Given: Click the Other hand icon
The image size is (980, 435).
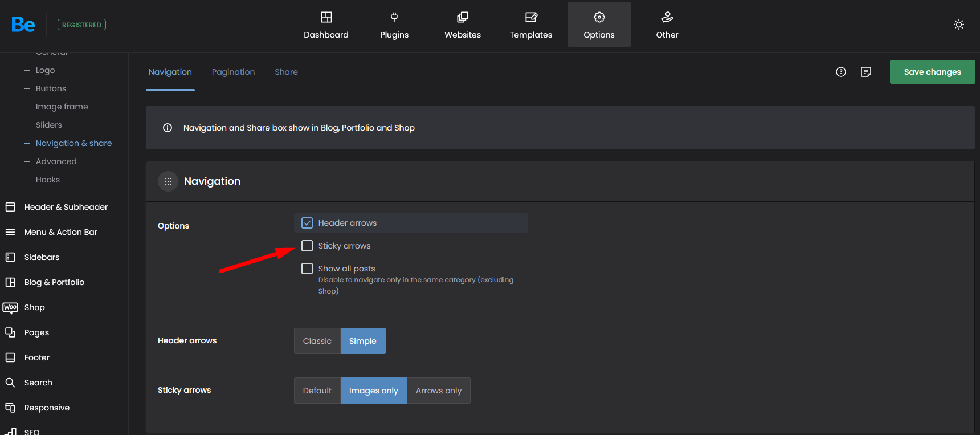Looking at the screenshot, I should [x=667, y=17].
